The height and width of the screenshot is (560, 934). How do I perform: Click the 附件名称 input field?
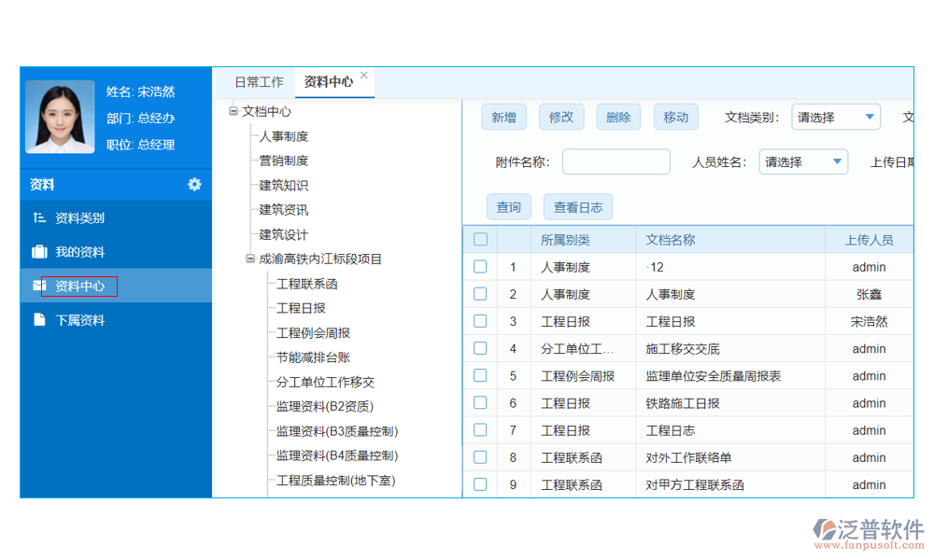point(616,161)
